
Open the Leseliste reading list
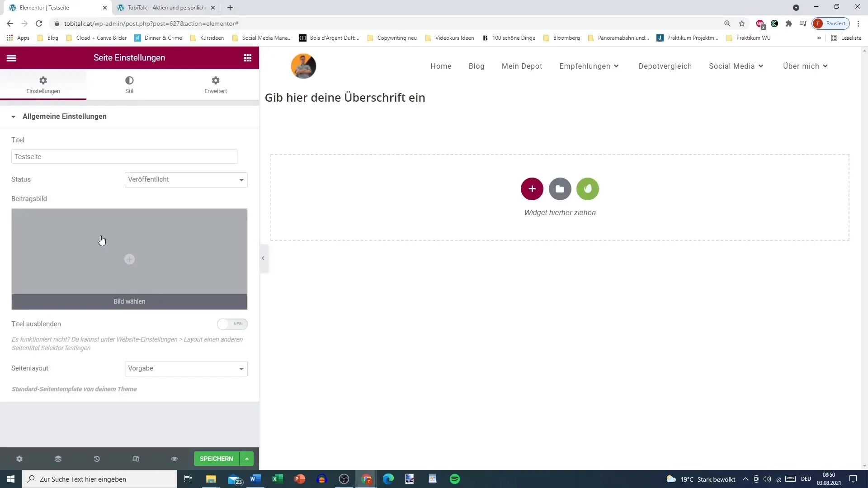pyautogui.click(x=846, y=38)
